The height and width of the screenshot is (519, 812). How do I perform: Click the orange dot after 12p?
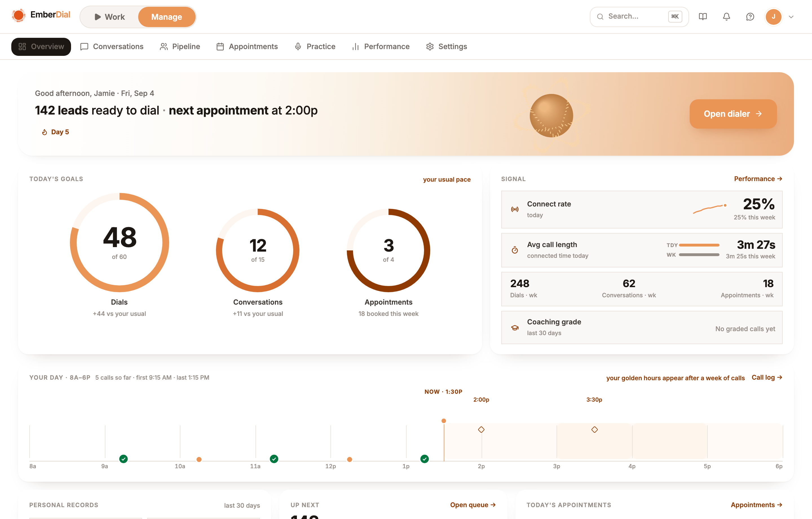click(350, 459)
